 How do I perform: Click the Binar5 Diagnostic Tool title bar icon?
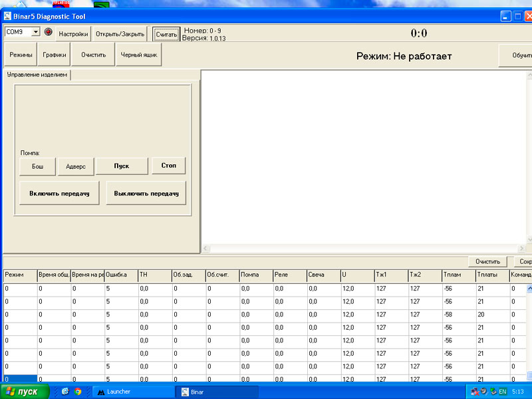click(7, 16)
